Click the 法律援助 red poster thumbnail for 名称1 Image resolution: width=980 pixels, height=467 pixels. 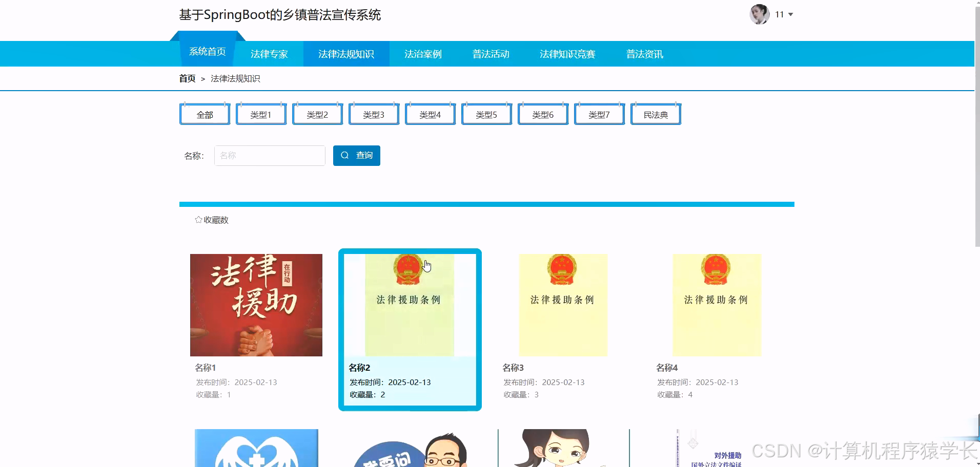coord(256,305)
